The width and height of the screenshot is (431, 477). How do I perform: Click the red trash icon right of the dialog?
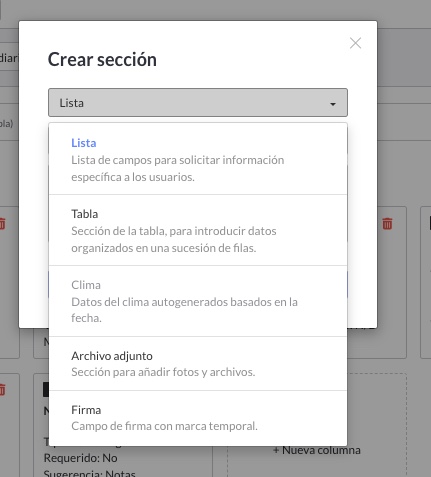[387, 223]
